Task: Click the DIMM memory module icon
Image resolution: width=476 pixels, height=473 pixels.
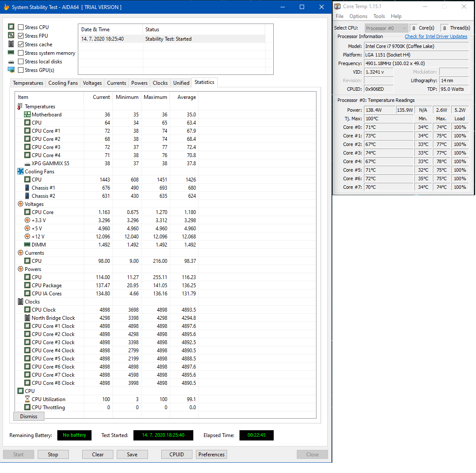Action: coord(27,245)
